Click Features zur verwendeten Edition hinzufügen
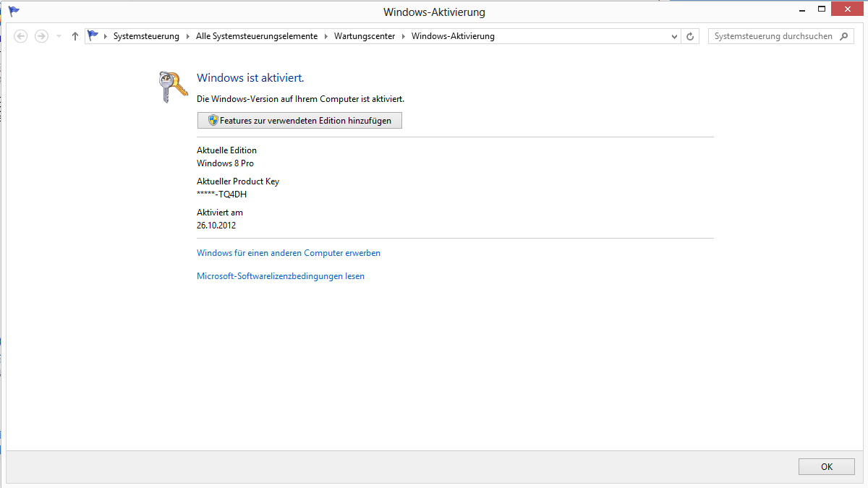 (x=299, y=121)
